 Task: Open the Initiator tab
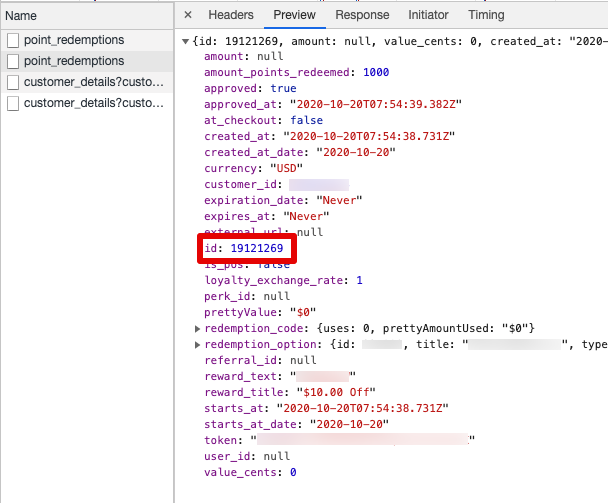pos(428,15)
